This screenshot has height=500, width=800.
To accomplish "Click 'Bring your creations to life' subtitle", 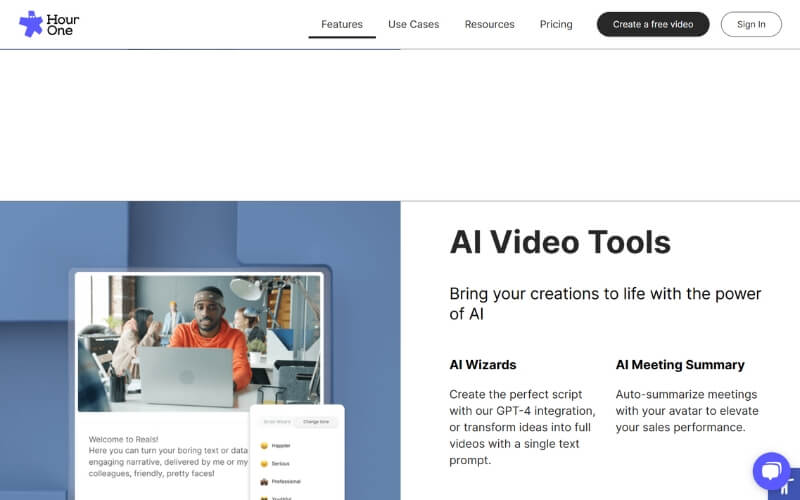I will (605, 304).
